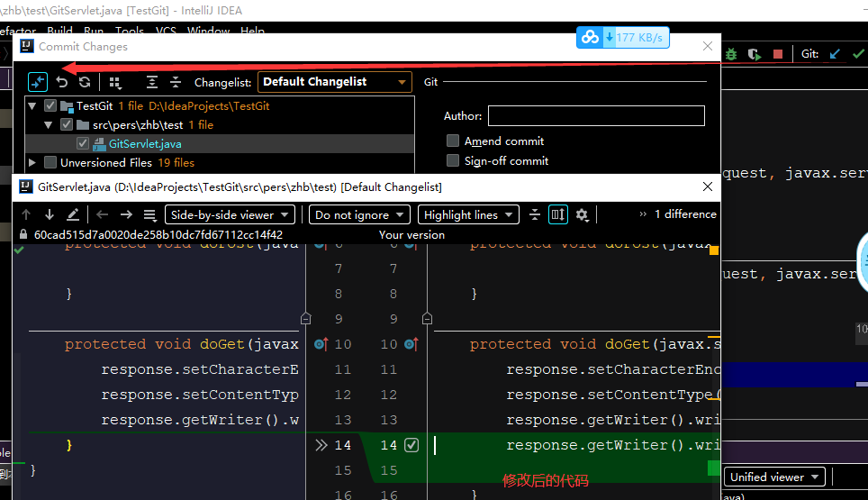Click the Git Commit green checkmark
This screenshot has width=868, height=500.
pyautogui.click(x=858, y=54)
